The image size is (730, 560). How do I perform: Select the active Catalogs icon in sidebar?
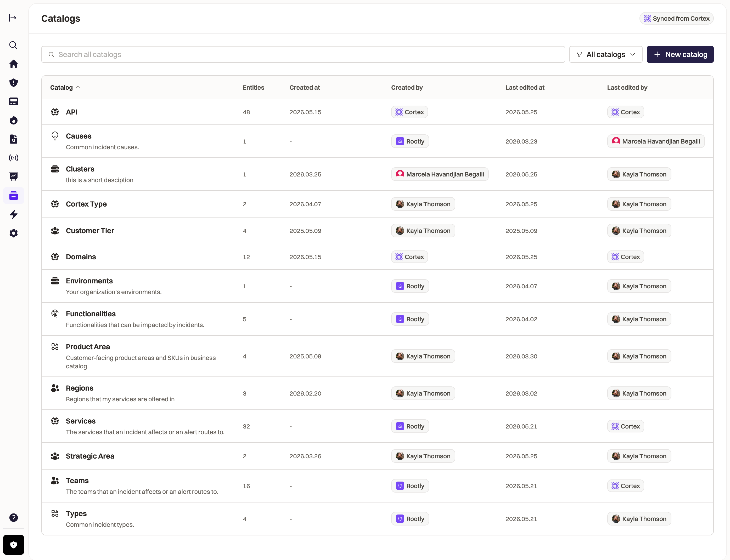pos(13,196)
